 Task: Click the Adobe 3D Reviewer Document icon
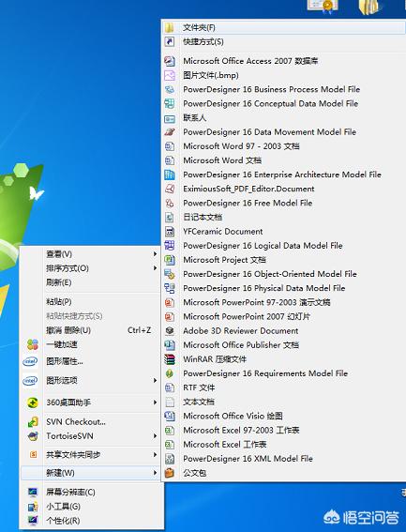[x=170, y=331]
